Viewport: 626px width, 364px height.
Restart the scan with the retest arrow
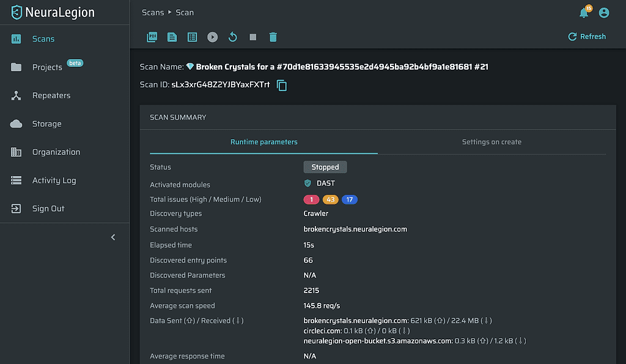tap(232, 37)
